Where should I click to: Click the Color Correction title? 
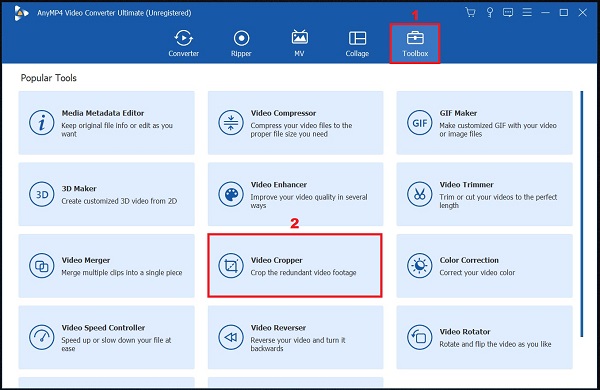tap(469, 260)
